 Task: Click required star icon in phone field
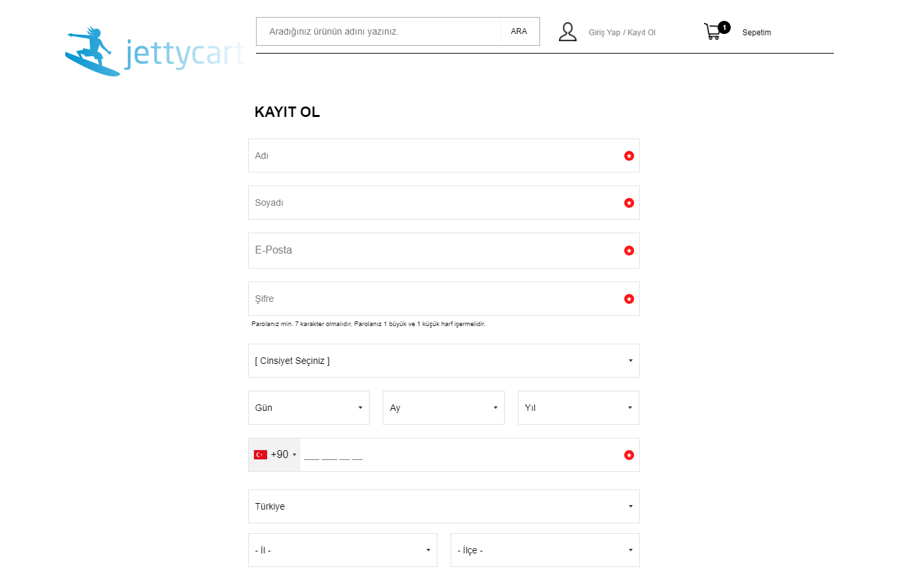629,455
